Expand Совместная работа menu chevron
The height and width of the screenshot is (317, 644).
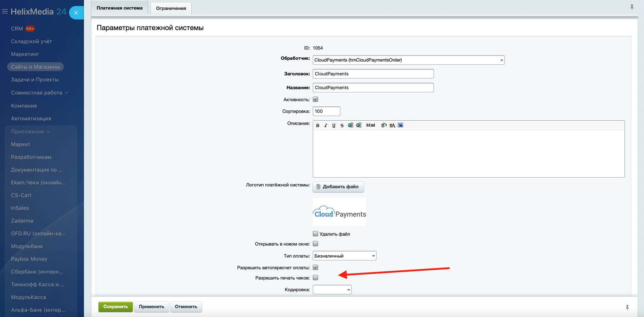67,93
